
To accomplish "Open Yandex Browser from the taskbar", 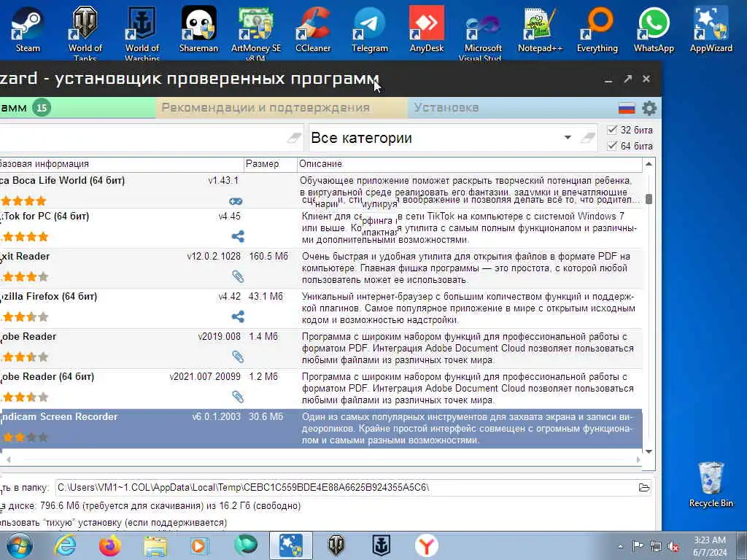I will point(426,545).
